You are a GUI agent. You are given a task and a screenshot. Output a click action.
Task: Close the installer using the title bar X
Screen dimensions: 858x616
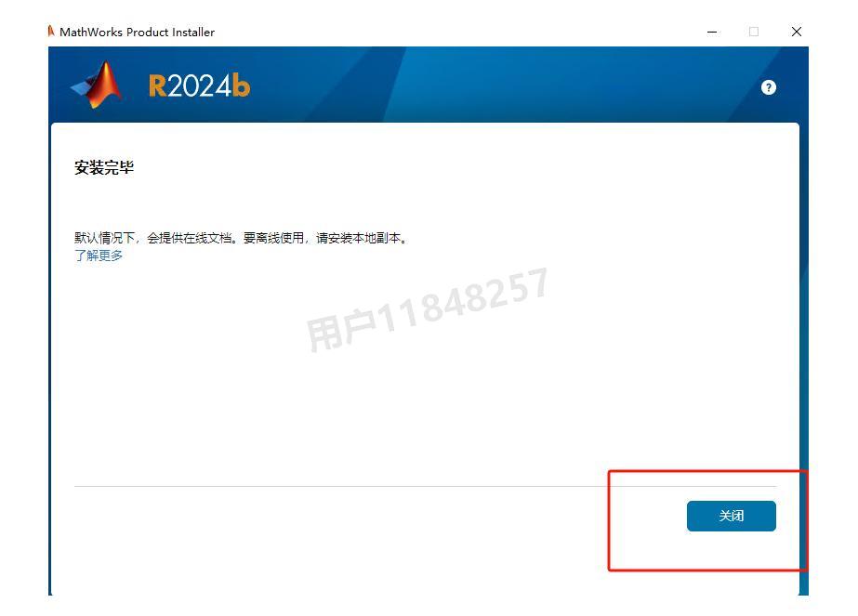click(x=796, y=32)
